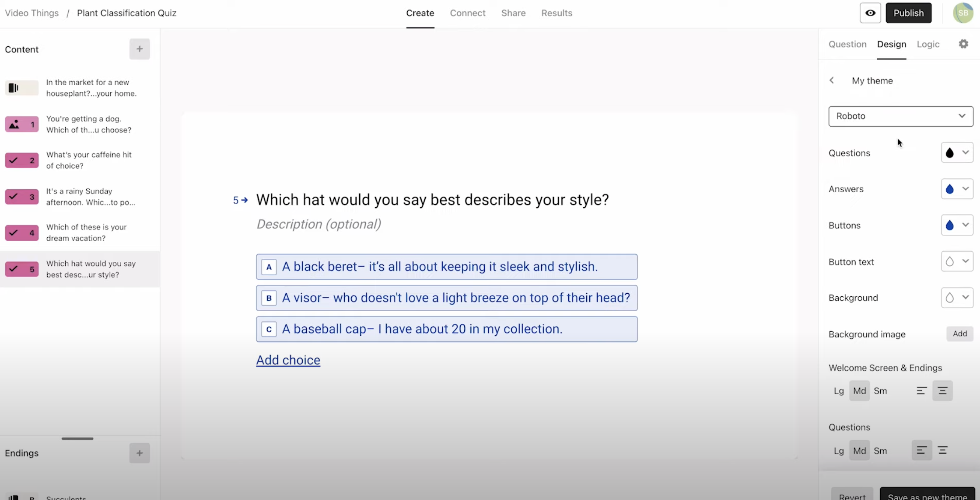Open the Roboto font dropdown
The height and width of the screenshot is (500, 980).
click(x=900, y=116)
